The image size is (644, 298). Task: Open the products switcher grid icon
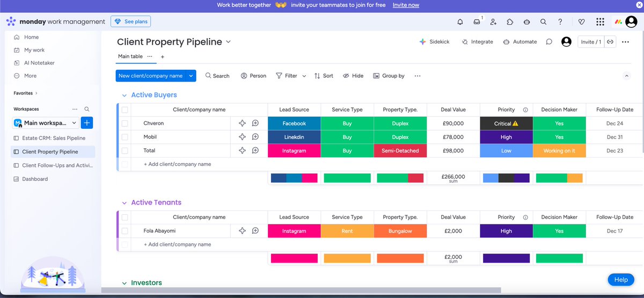(x=600, y=22)
